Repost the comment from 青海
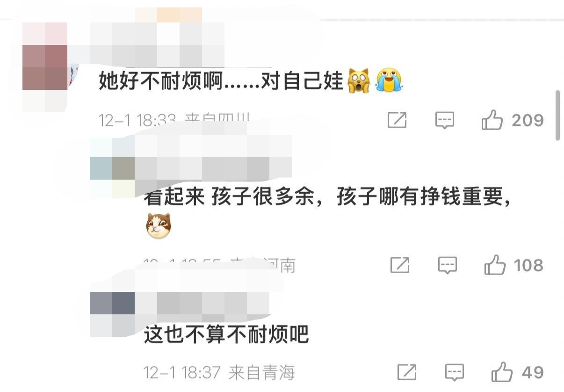Image resolution: width=564 pixels, height=392 pixels. (x=406, y=372)
